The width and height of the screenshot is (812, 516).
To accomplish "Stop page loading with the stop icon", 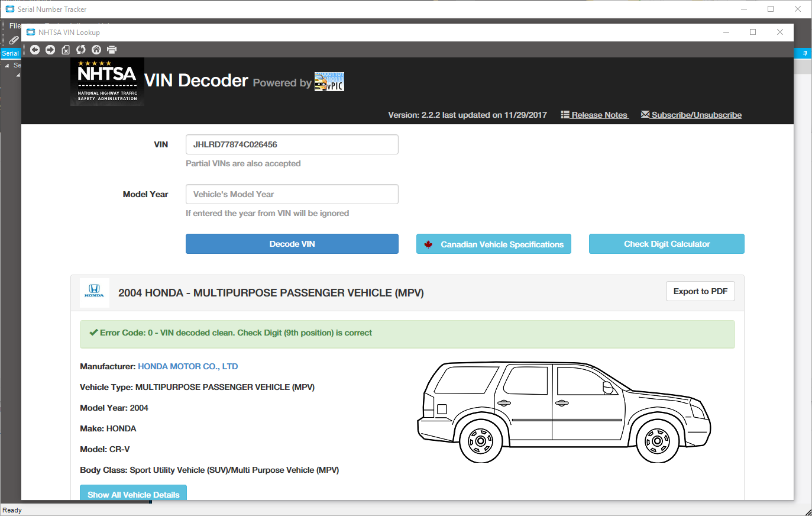I will pos(66,50).
